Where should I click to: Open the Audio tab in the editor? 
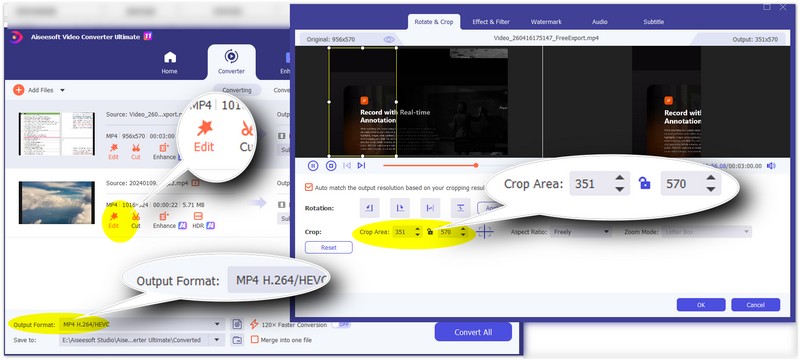pos(599,22)
